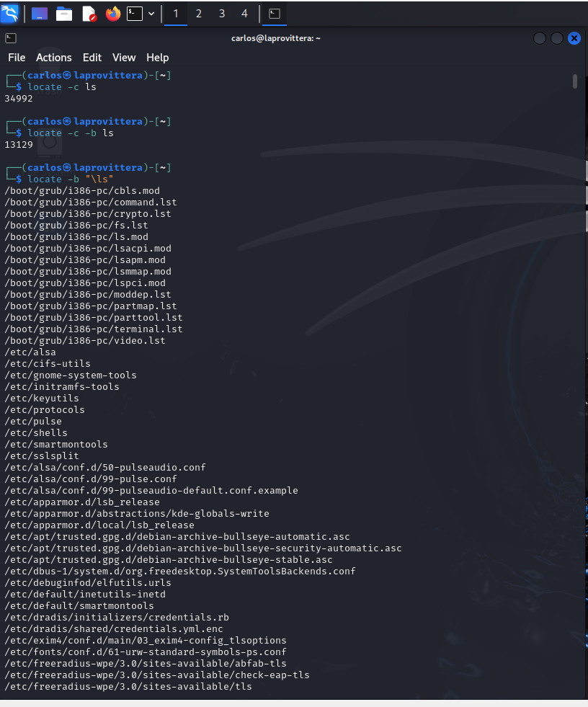Switch to workspace 1
The width and height of the screenshot is (588, 707).
(176, 14)
